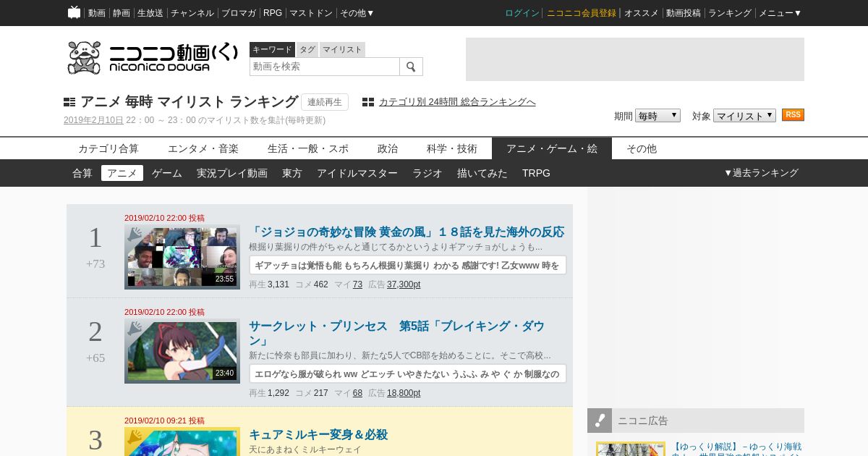
Task: Click the orange RSS feed icon
Action: pyautogui.click(x=793, y=115)
